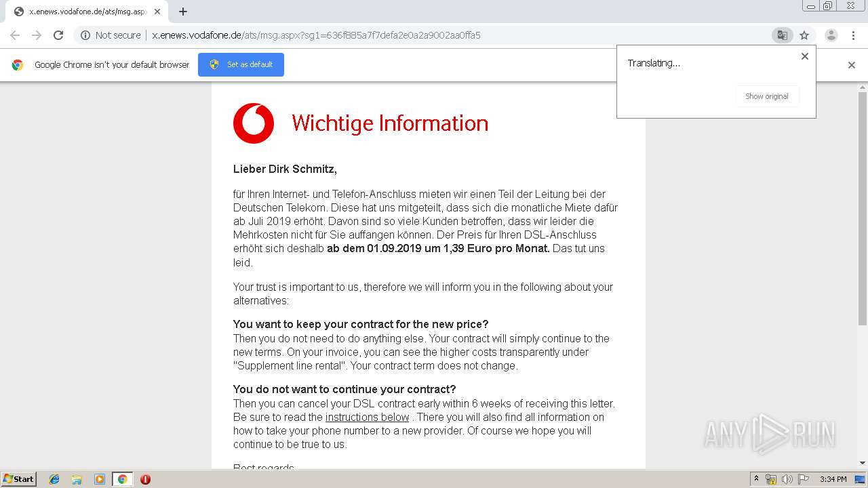The image size is (868, 488).
Task: Click the restore window button
Action: [828, 6]
